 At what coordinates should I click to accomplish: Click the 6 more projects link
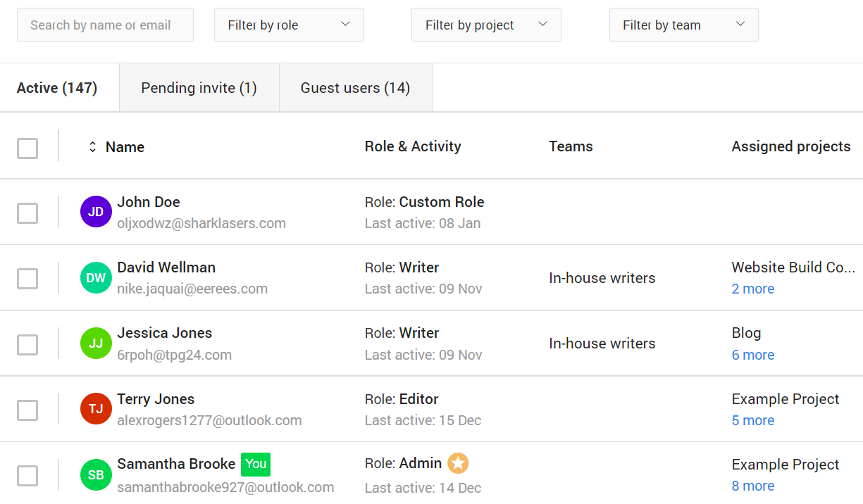tap(753, 355)
